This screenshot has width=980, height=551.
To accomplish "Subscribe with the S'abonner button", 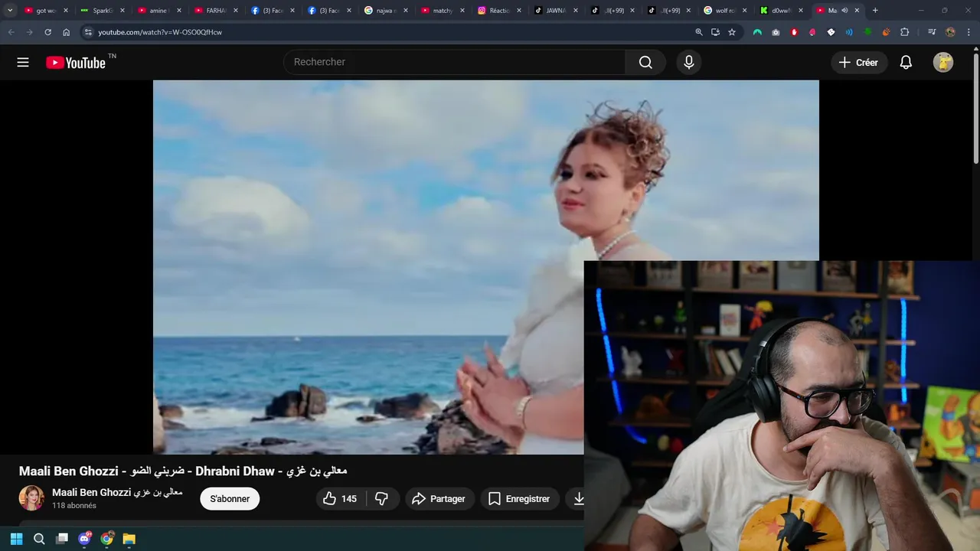I will (x=230, y=499).
